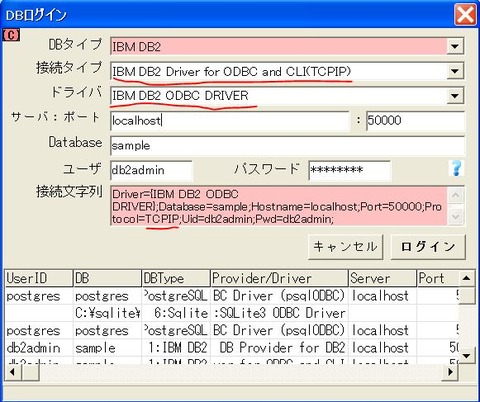The width and height of the screenshot is (480, 402).
Task: Click the ユーザ field with db2admin
Action: [151, 170]
